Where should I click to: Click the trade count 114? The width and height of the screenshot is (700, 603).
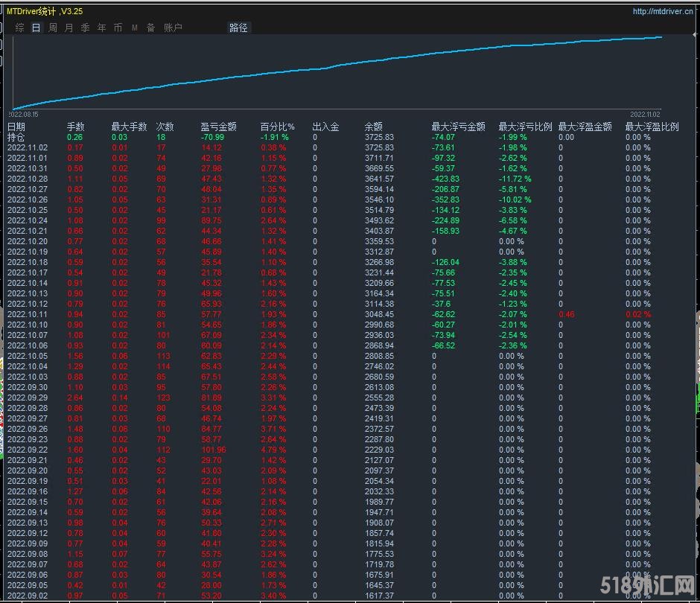163,366
